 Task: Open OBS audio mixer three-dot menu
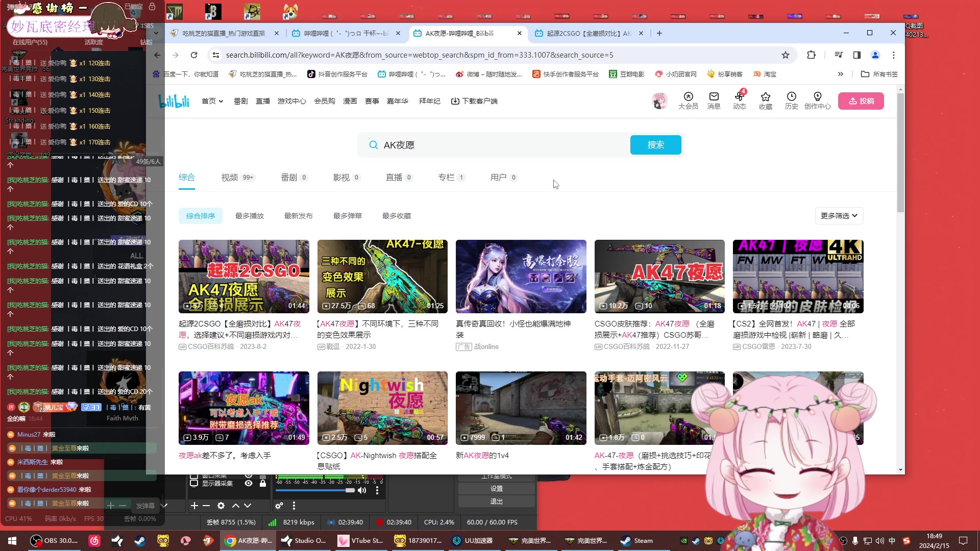[293, 506]
